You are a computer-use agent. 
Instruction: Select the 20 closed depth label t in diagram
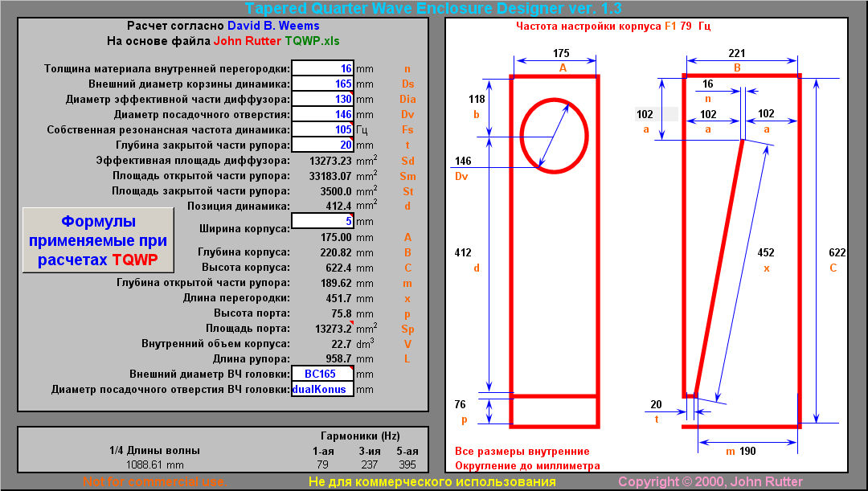click(x=656, y=405)
